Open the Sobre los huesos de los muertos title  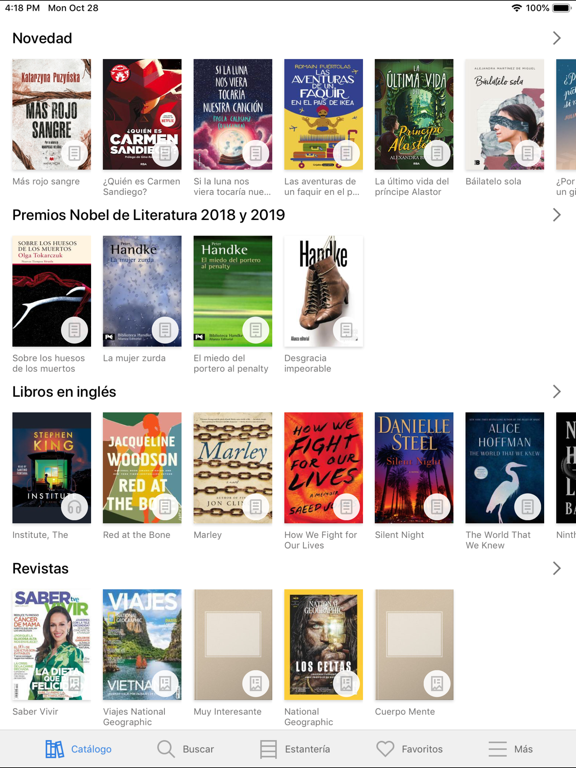(48, 363)
